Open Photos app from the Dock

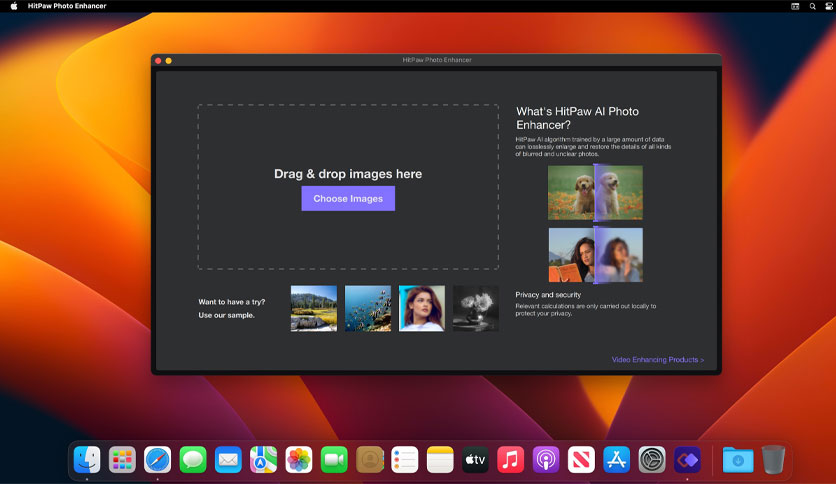[299, 459]
